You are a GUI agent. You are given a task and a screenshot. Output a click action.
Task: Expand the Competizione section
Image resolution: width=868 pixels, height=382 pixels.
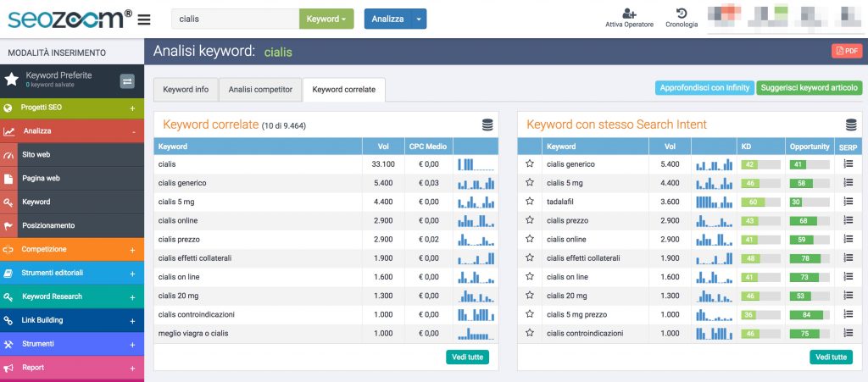click(x=132, y=250)
